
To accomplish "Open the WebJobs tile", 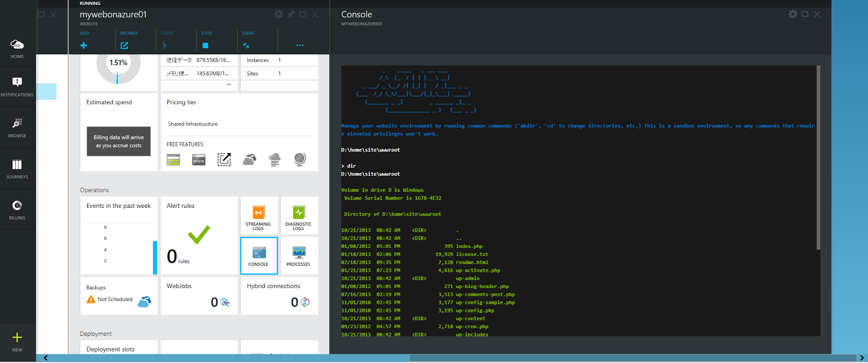I will click(199, 296).
